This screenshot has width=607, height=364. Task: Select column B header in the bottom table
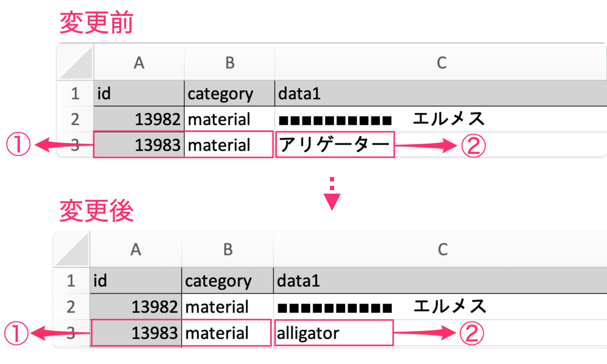point(227,250)
